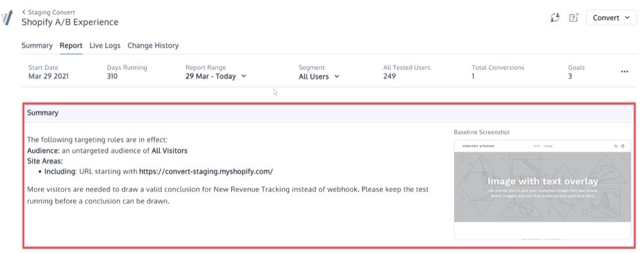Image resolution: width=644 pixels, height=253 pixels.
Task: Expand the Report Range dropdown
Action: click(x=216, y=77)
